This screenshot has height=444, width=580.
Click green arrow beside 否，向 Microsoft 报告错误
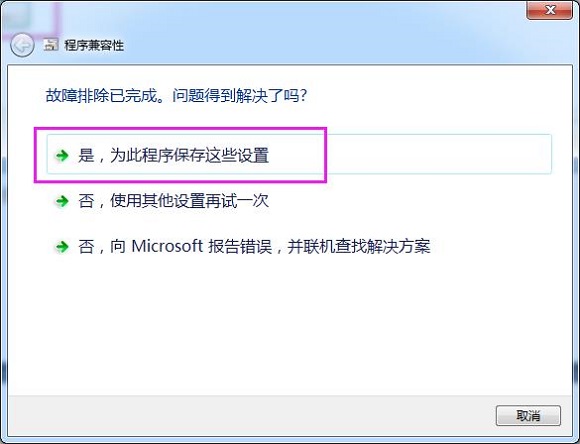click(62, 246)
